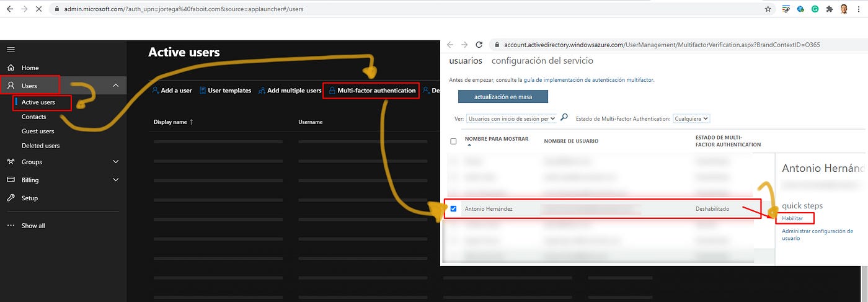Click the Username column header
Screen dimensions: 868x302
310,122
